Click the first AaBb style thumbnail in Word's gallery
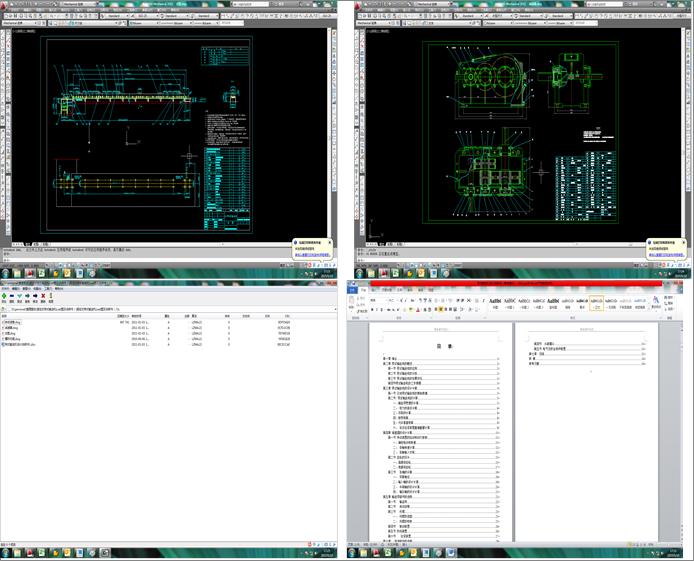Screen dimensions: 694x561 (x=495, y=303)
